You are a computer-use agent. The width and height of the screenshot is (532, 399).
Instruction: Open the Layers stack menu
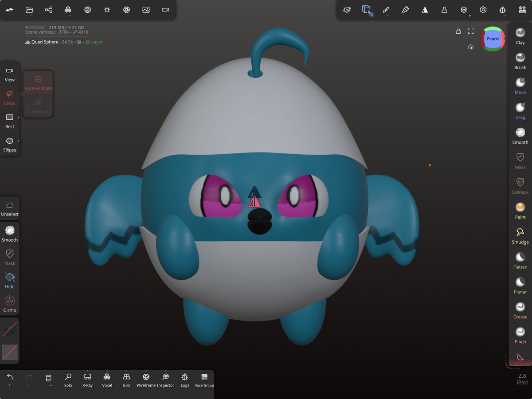click(x=464, y=10)
